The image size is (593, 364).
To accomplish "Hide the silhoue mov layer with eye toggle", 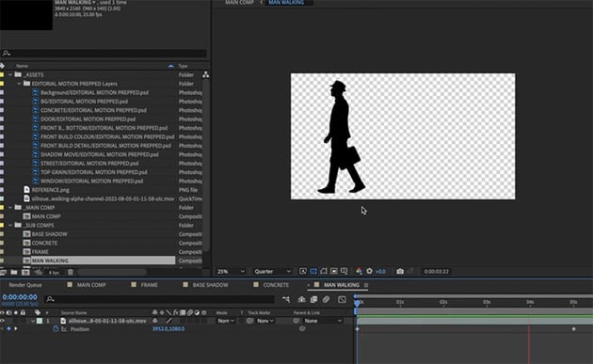I will 3,321.
